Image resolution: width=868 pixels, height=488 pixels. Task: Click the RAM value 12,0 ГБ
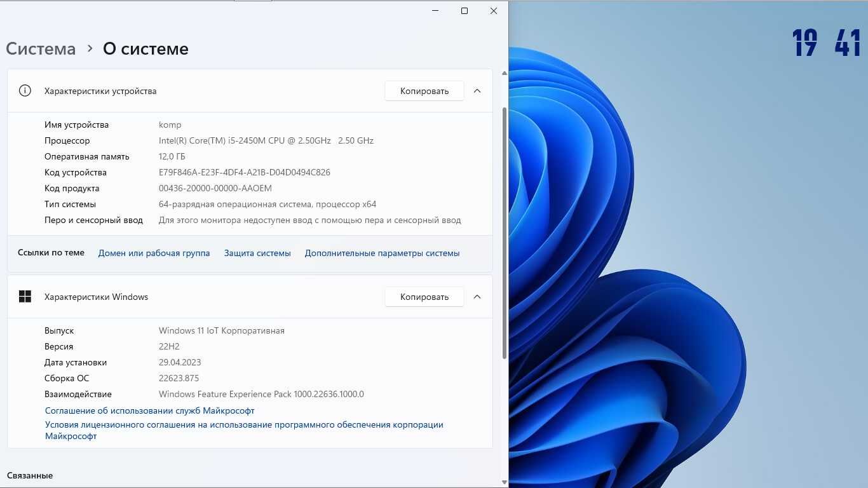pyautogui.click(x=172, y=156)
